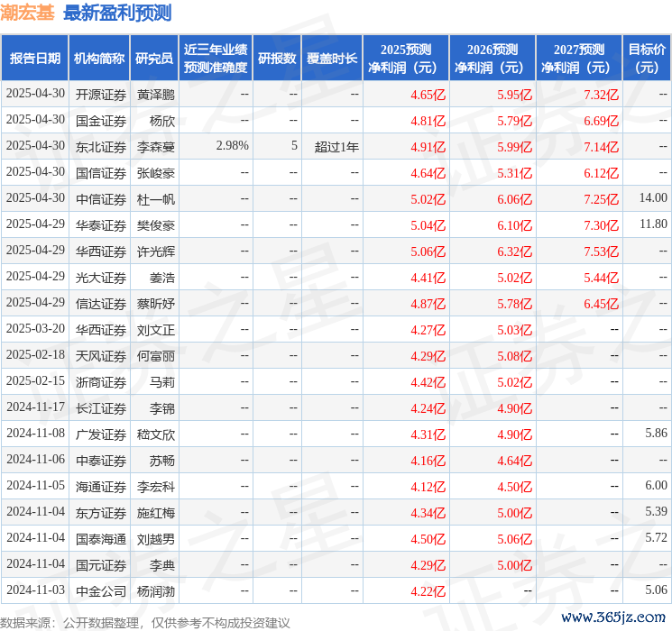Click the 近三年业绩预测准确度 column header

[216, 59]
